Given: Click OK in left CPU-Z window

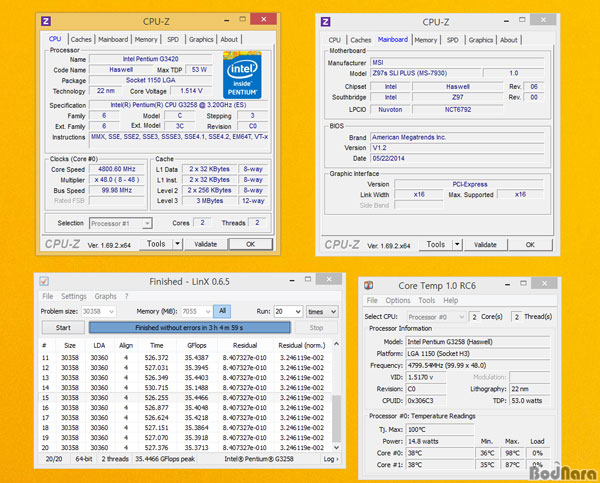Looking at the screenshot, I should click(x=251, y=244).
